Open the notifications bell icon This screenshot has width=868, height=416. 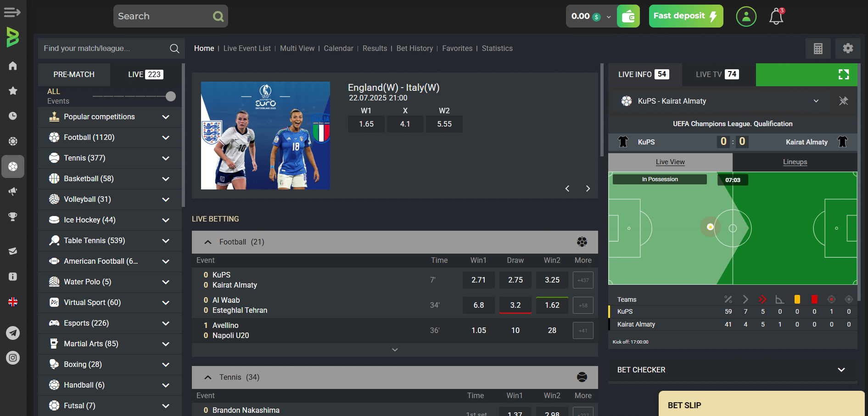[776, 17]
